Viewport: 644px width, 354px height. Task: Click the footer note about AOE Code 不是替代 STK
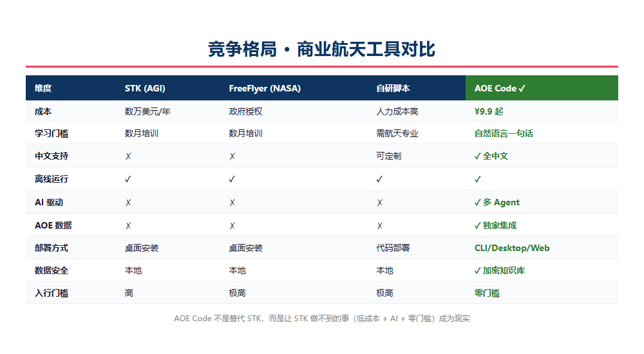[321, 319]
